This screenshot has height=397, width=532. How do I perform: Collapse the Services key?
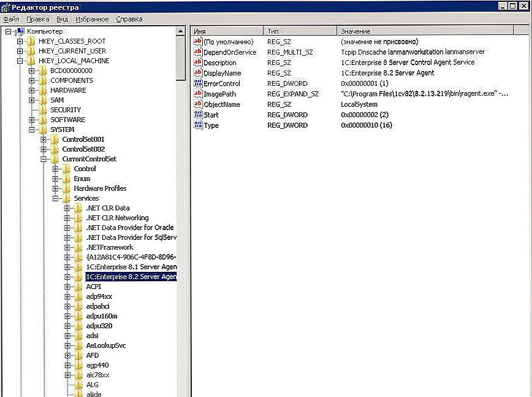tap(55, 199)
